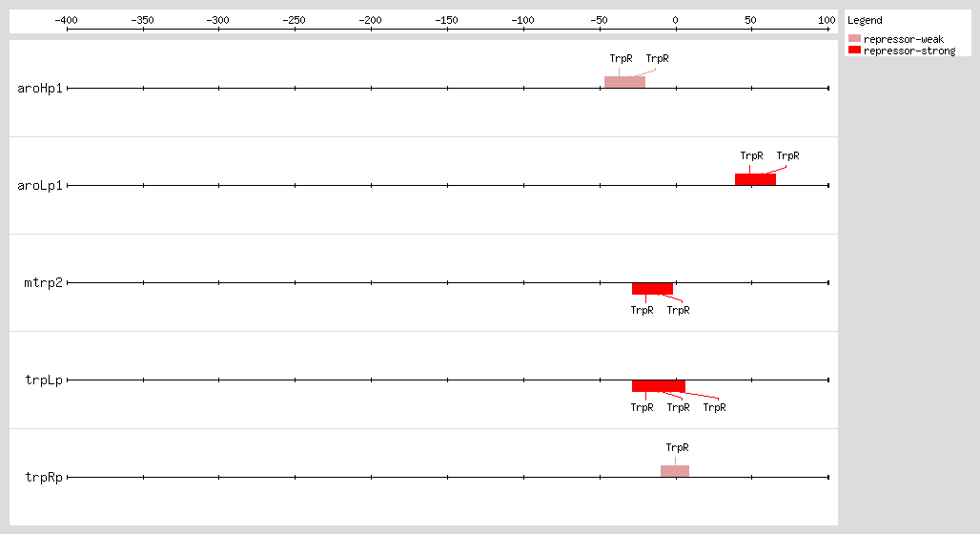Click the -400 position on the ruler

click(x=66, y=21)
